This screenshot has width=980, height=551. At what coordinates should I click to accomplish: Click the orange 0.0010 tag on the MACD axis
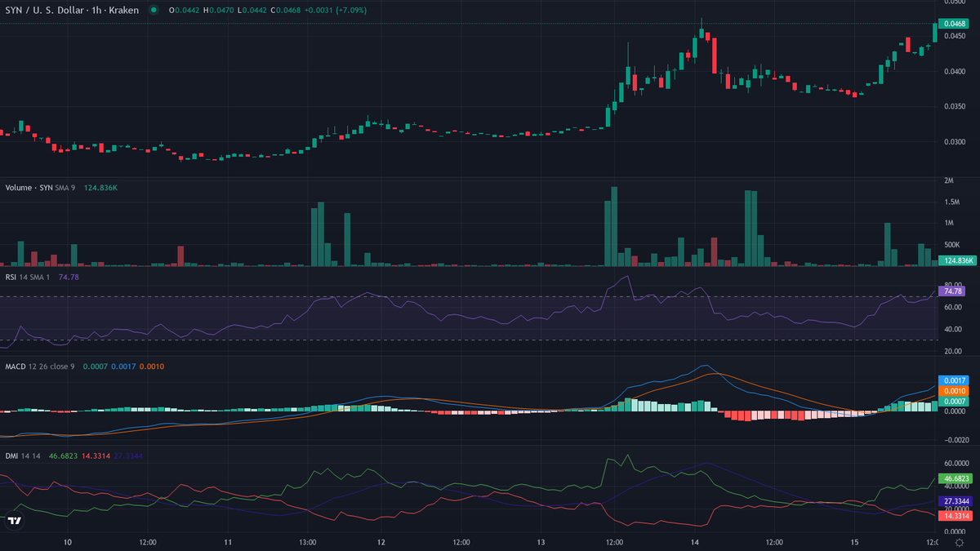click(955, 392)
